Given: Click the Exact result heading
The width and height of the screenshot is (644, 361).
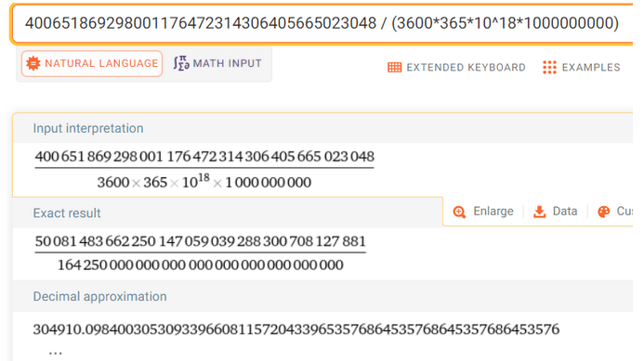Looking at the screenshot, I should 67,213.
